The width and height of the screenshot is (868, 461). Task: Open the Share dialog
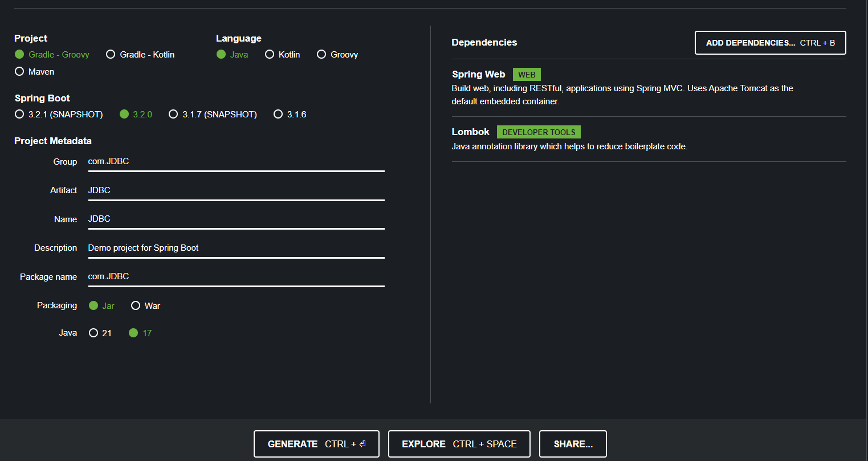573,444
